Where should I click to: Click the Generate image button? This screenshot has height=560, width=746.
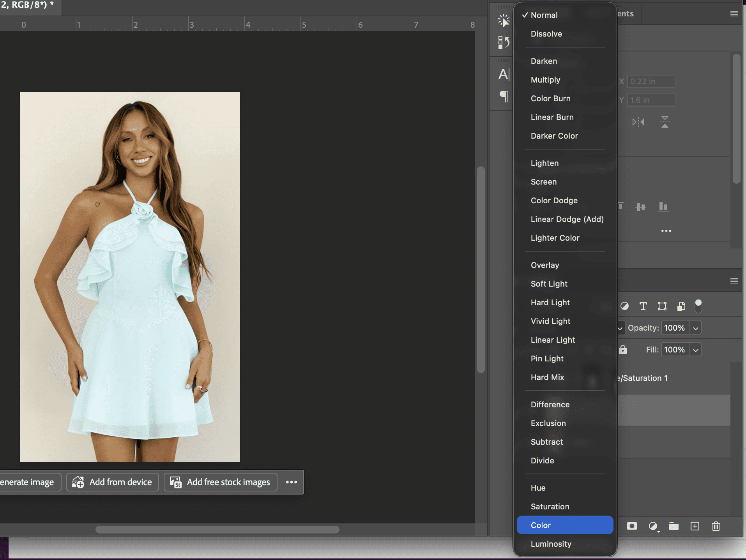pos(30,482)
